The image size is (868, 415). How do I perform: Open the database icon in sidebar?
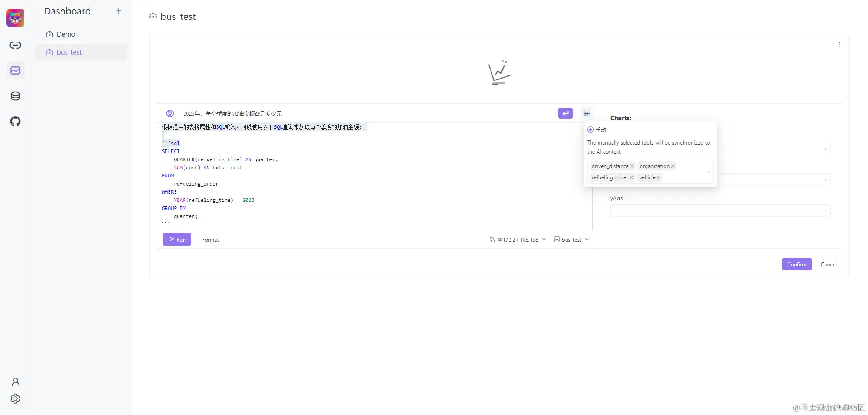point(15,96)
